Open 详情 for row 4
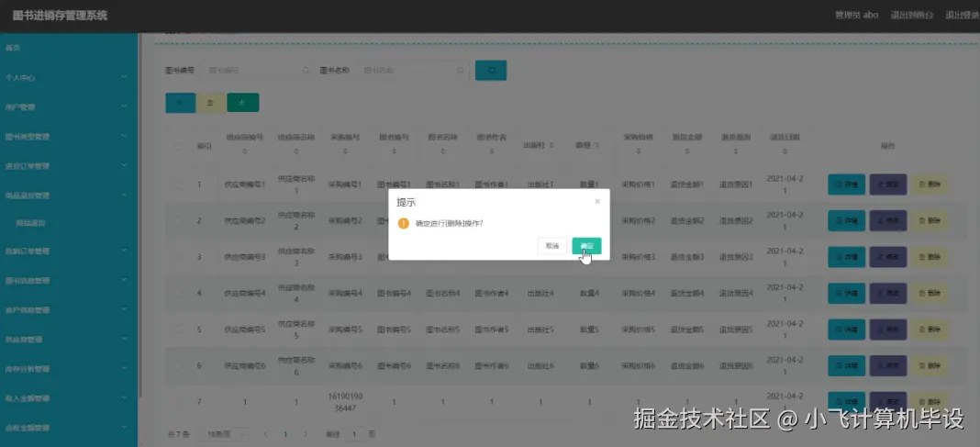 coord(846,293)
